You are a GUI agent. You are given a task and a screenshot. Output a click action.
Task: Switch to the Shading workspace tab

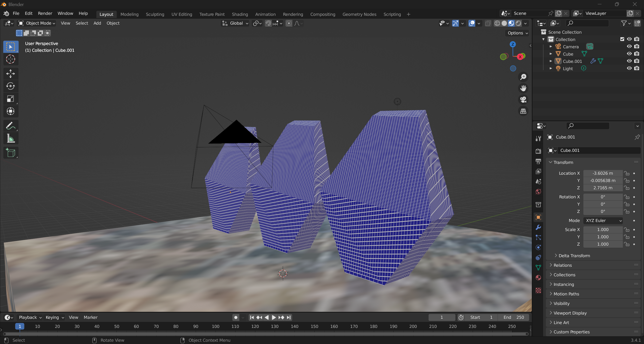tap(240, 14)
